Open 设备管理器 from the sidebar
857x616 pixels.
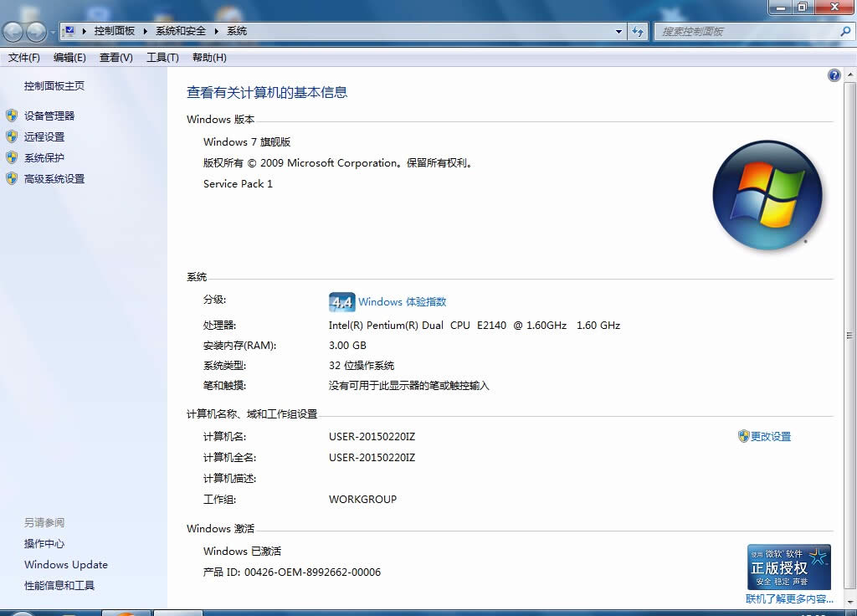click(49, 116)
